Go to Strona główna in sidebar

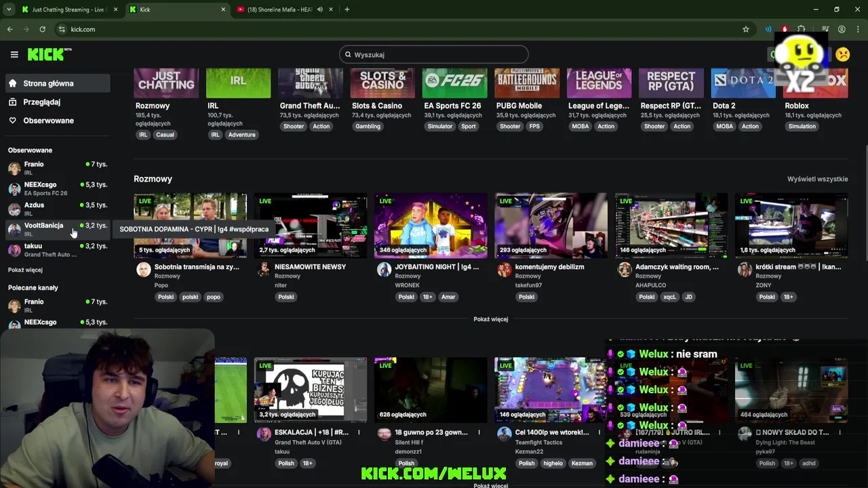coord(58,83)
